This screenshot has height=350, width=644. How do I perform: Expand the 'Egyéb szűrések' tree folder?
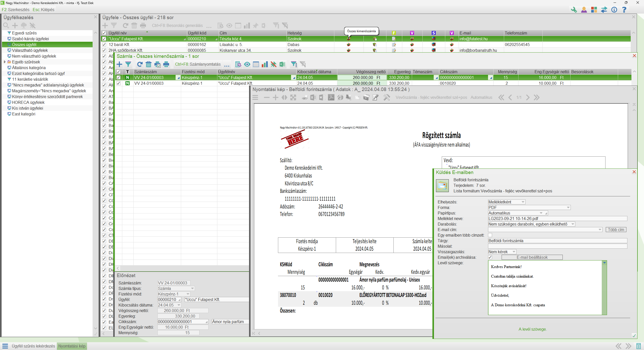[x=5, y=62]
